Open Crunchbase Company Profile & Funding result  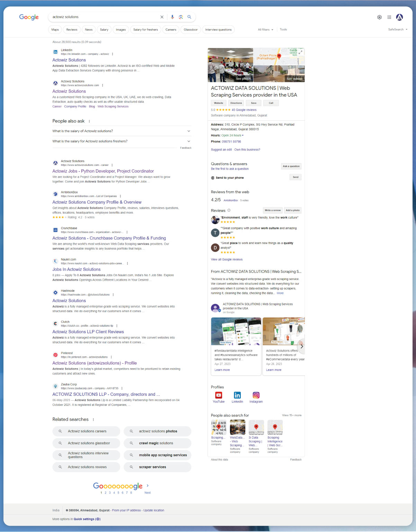point(109,238)
